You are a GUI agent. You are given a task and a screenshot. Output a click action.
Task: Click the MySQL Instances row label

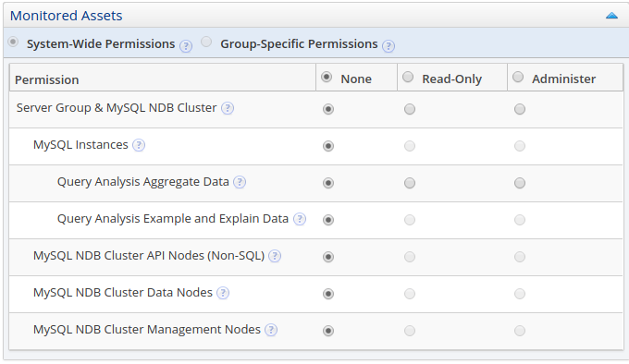click(x=80, y=144)
